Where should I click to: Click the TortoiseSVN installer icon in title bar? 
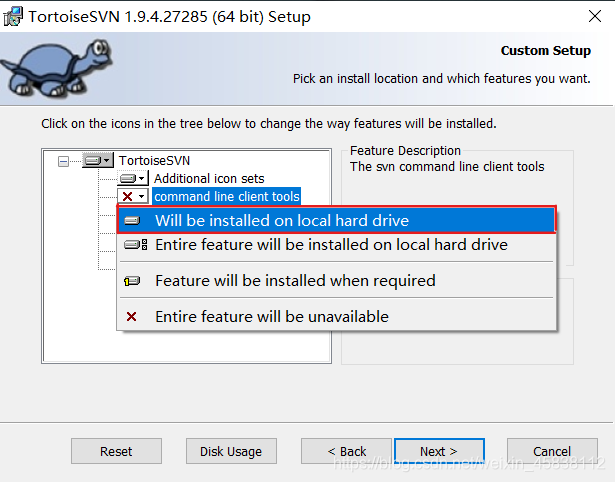point(13,16)
